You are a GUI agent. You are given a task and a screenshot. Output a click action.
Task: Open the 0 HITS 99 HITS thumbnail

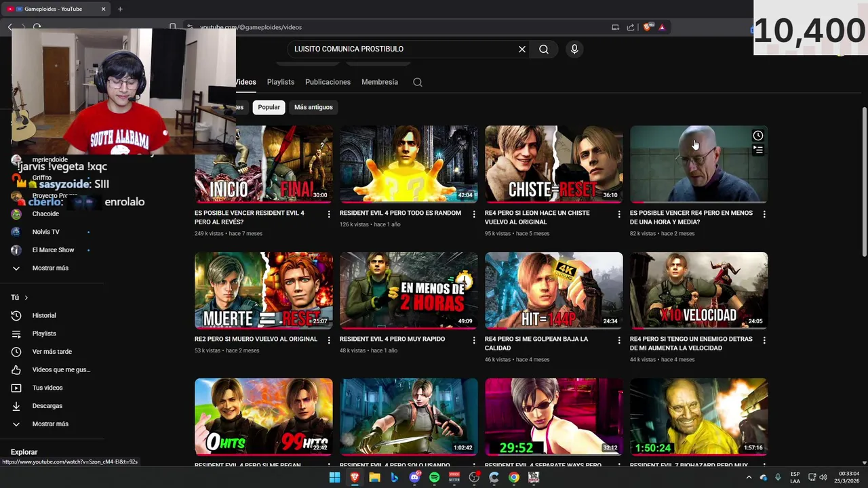pyautogui.click(x=264, y=416)
